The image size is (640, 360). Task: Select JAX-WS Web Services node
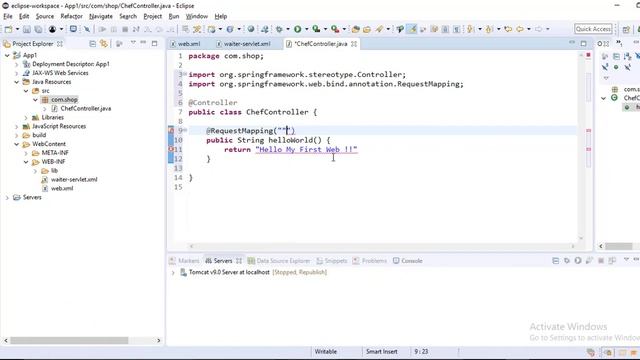(60, 73)
